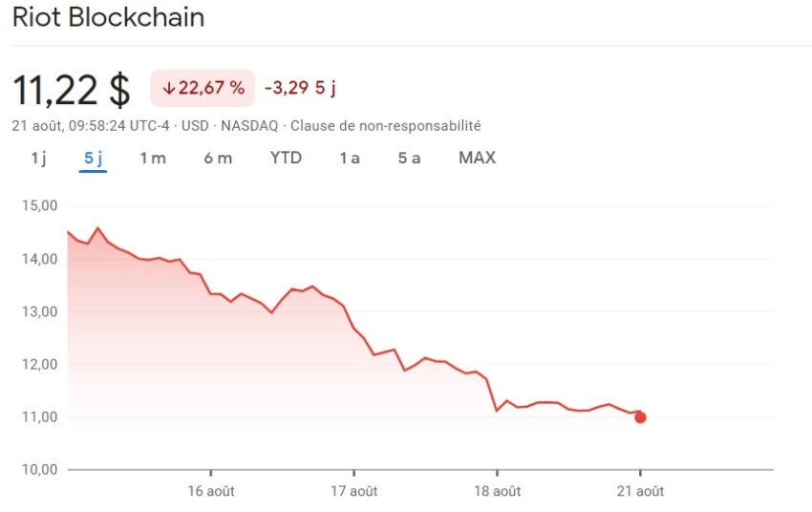Click the 15,00 y-axis label
This screenshot has height=512, width=812.
[39, 205]
